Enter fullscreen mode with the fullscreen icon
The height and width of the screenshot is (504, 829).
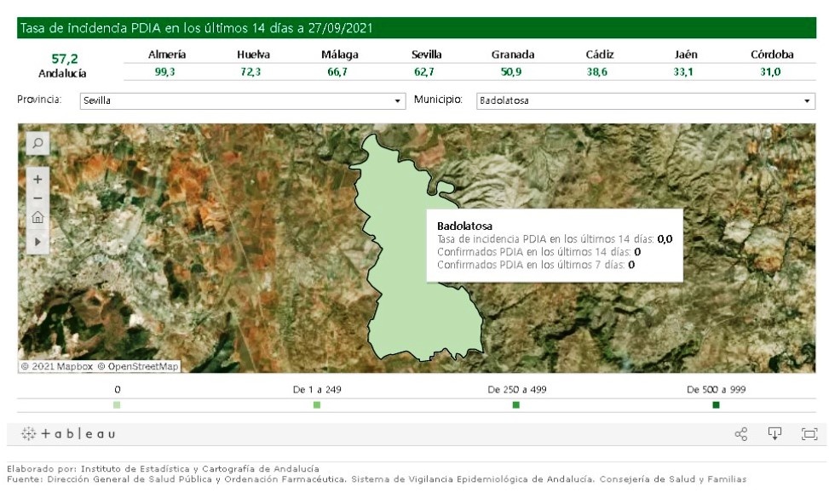pyautogui.click(x=809, y=434)
